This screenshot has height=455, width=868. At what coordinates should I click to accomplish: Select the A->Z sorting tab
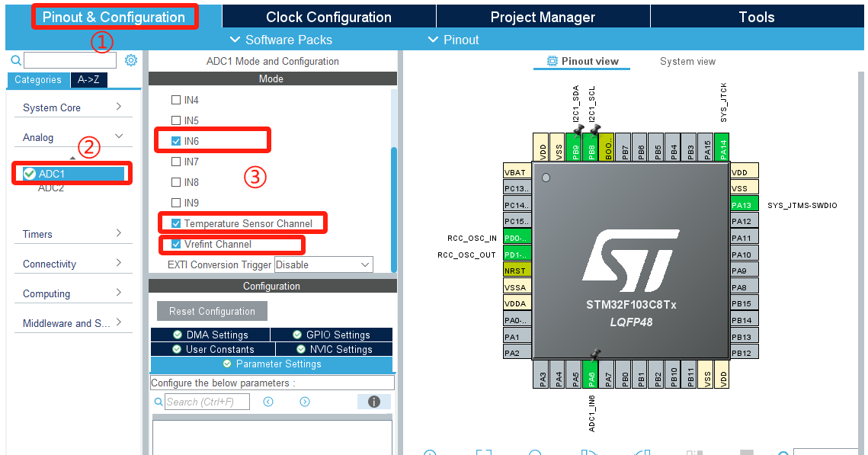[x=88, y=80]
